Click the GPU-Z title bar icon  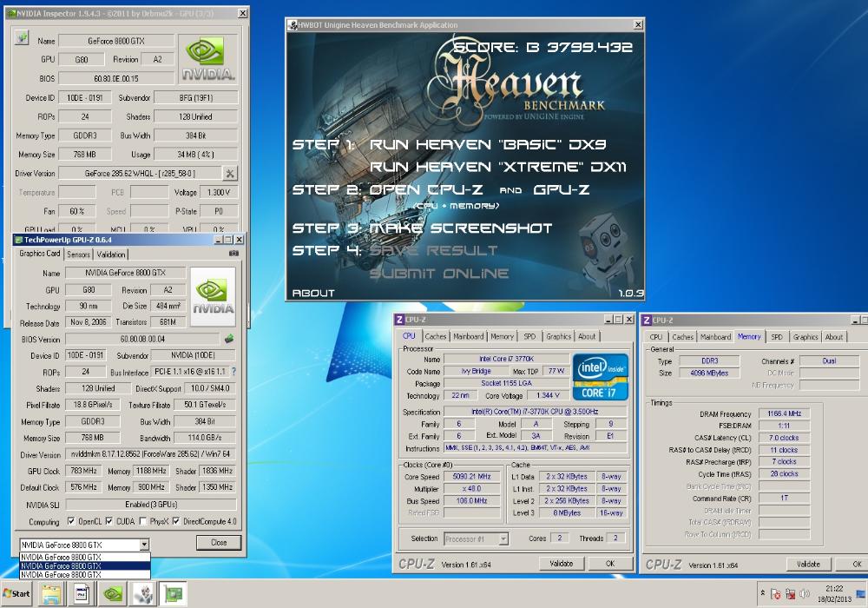(18, 240)
